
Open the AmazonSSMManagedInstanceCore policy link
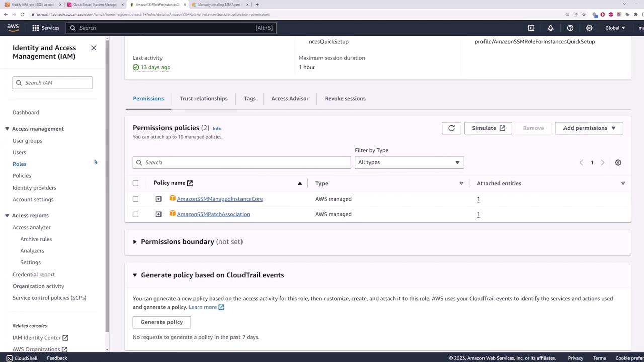pyautogui.click(x=220, y=199)
